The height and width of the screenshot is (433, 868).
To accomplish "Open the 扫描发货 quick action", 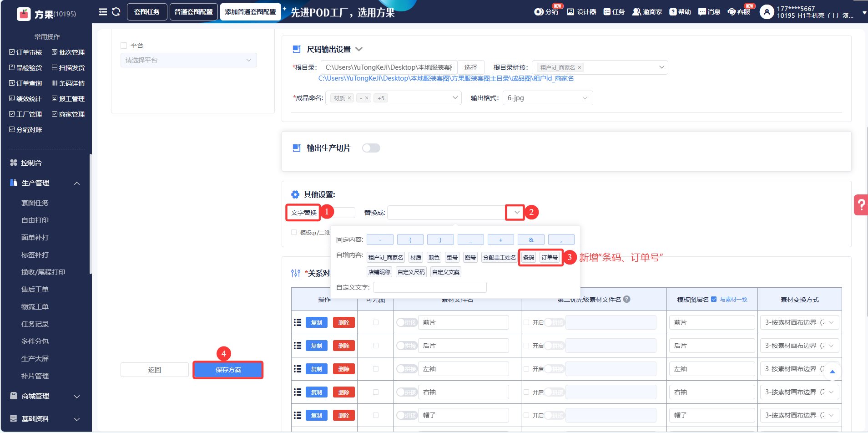I will point(68,68).
